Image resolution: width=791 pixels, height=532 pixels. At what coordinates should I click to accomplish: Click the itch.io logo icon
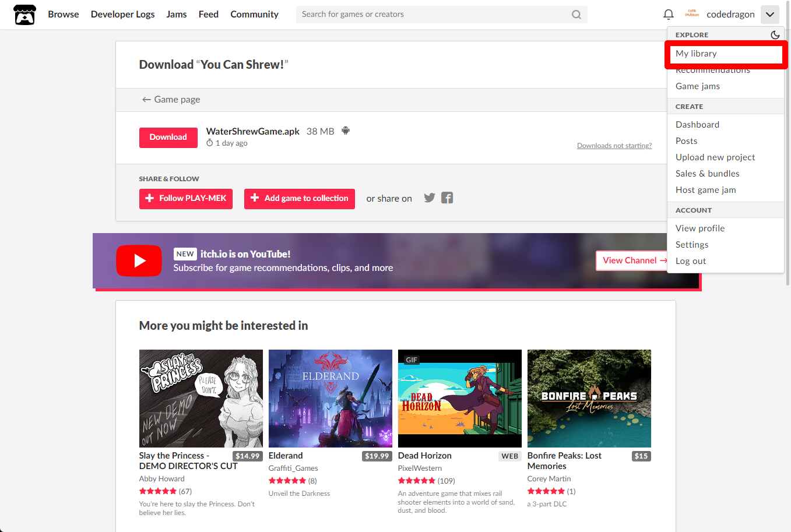[24, 15]
